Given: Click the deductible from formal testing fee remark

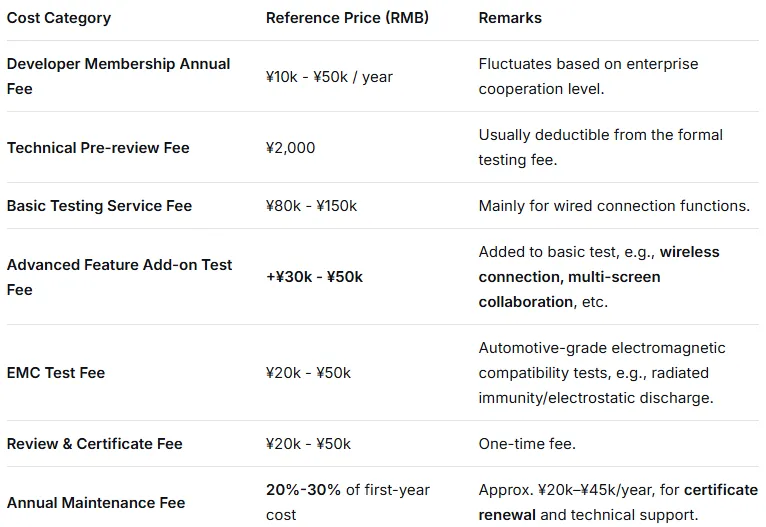Looking at the screenshot, I should tap(600, 147).
